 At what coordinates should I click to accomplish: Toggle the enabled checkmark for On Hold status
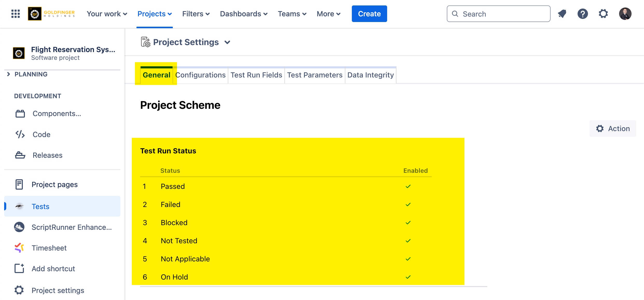click(408, 277)
